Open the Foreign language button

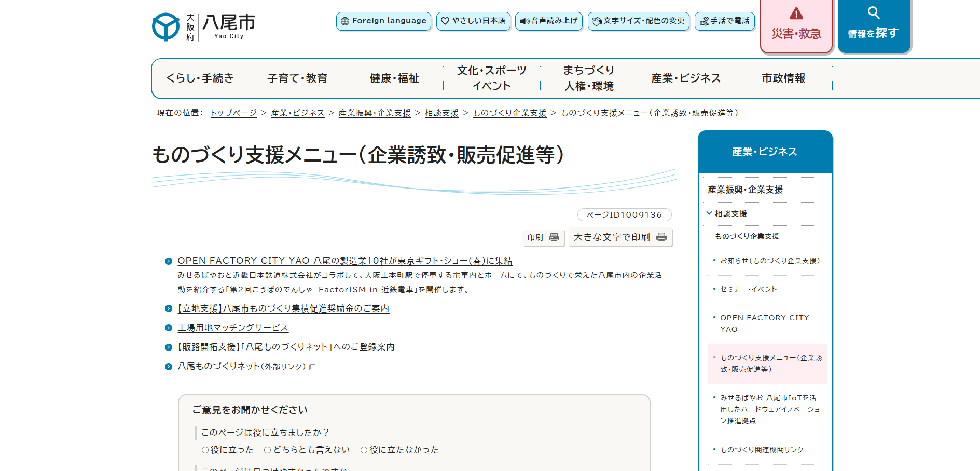click(383, 21)
